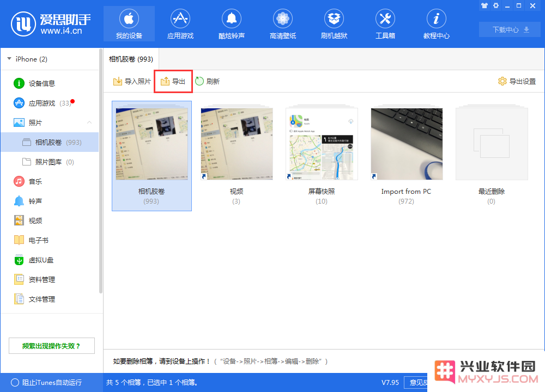
Task: Toggle 阻止iTunes自动运行 option
Action: (46, 383)
